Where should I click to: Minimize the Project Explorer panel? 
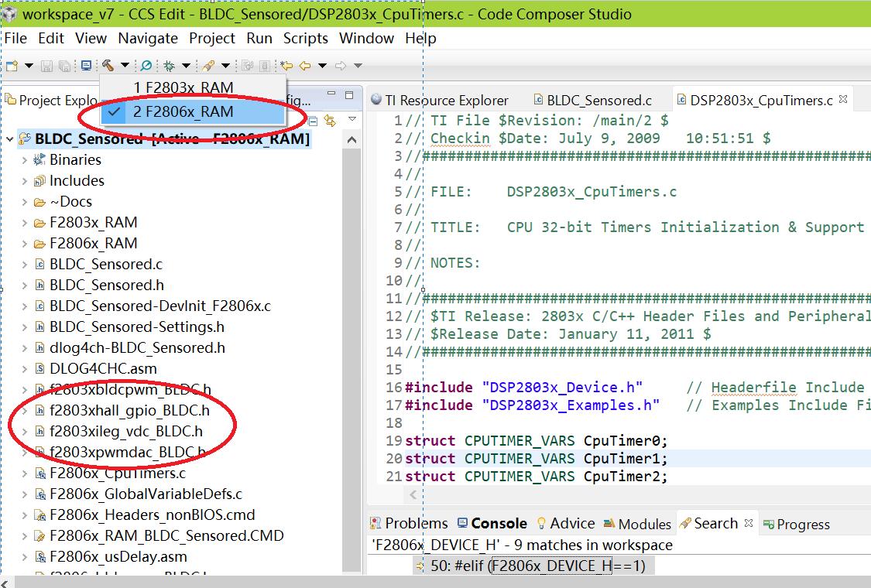[331, 94]
